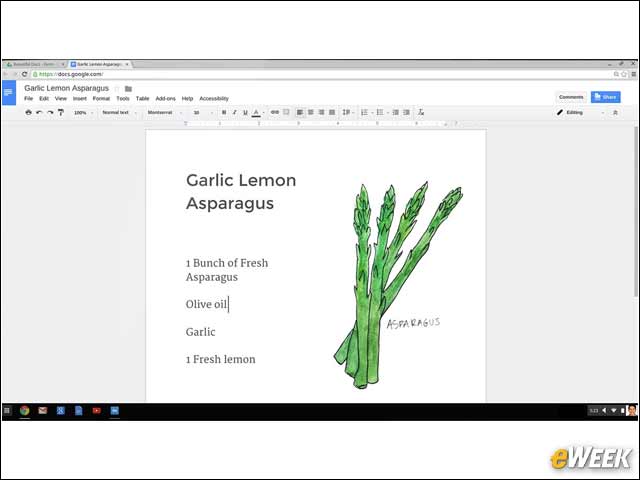Activate the Paint format tool
This screenshot has width=640, height=480.
click(x=61, y=112)
